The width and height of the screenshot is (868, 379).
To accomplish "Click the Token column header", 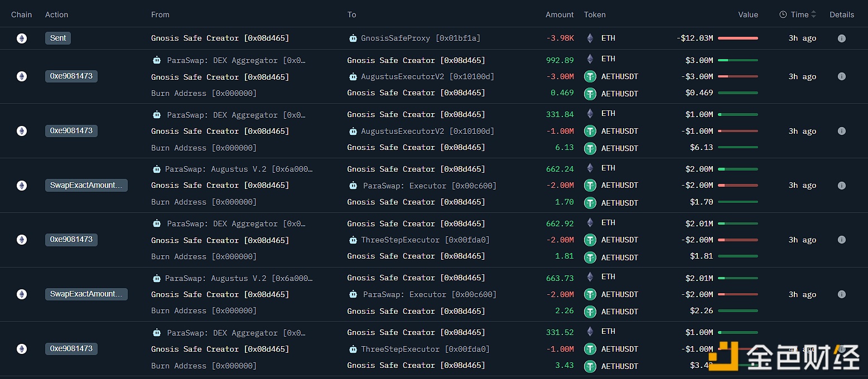I will pos(595,14).
